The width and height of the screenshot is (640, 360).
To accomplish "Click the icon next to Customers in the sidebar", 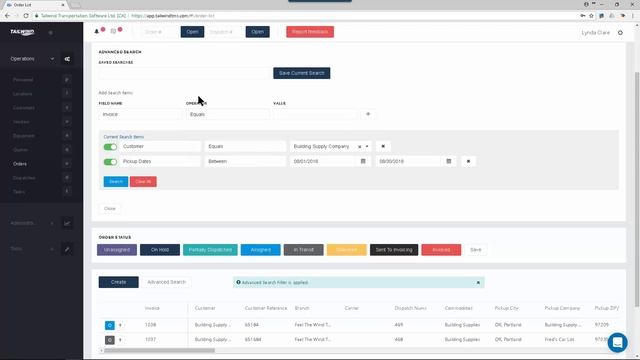I will 67,108.
